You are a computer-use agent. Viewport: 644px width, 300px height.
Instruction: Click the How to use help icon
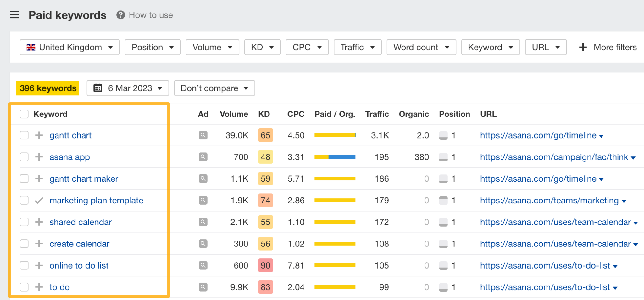point(120,15)
